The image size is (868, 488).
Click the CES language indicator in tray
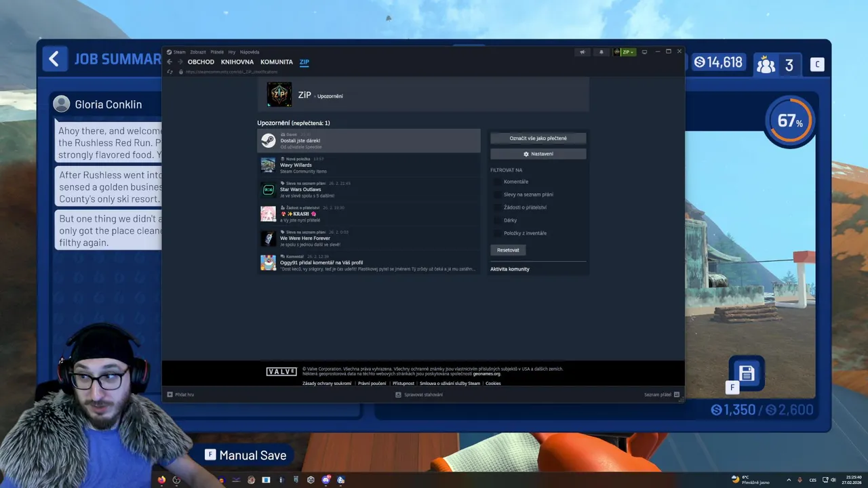tap(812, 480)
